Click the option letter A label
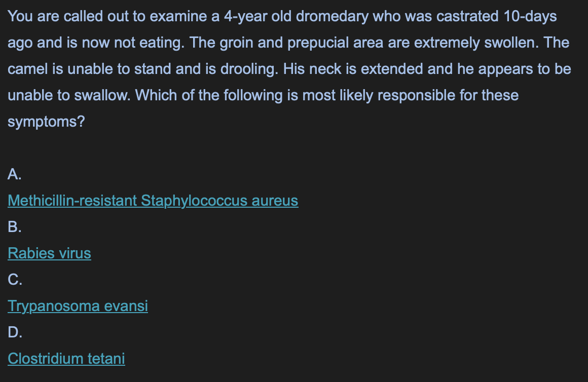 click(x=15, y=174)
